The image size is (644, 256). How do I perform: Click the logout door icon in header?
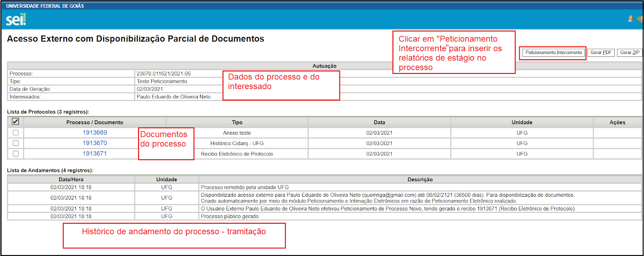639,19
